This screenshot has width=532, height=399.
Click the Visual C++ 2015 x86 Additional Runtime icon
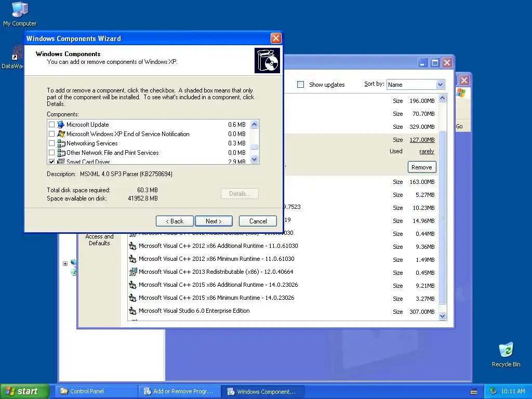click(x=132, y=285)
